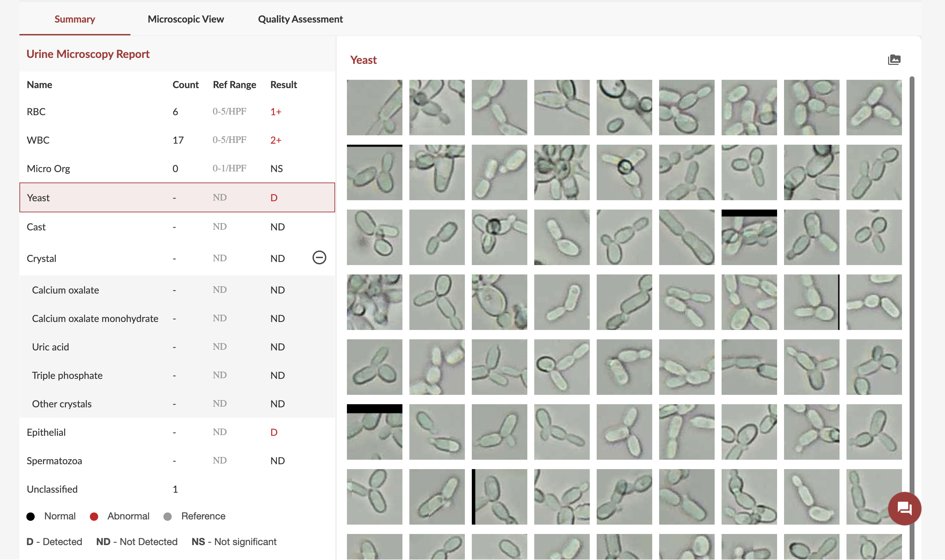This screenshot has width=945, height=560.
Task: Click the RBC result value 1+
Action: tap(276, 112)
